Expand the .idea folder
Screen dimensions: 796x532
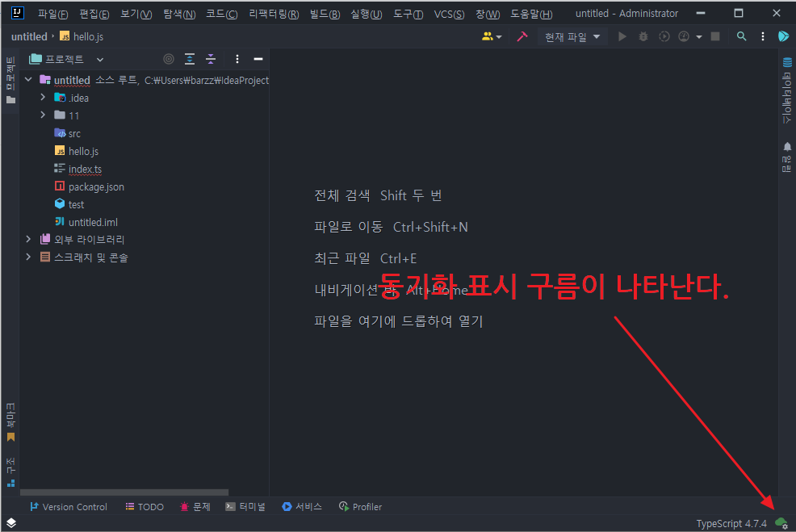tap(43, 98)
